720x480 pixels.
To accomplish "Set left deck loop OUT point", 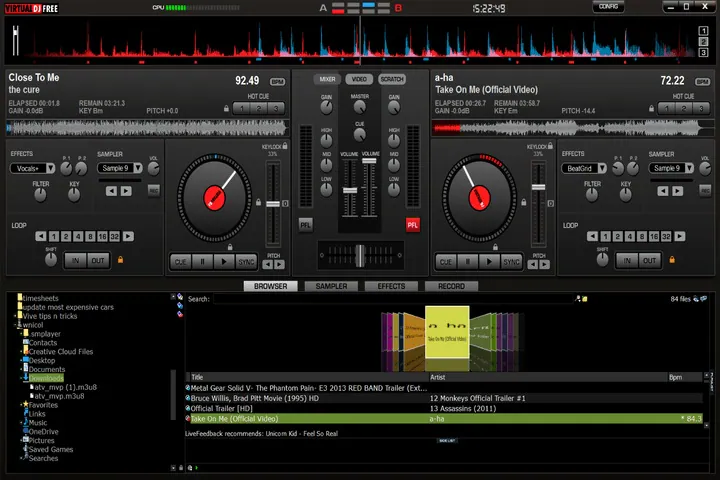I will (98, 261).
